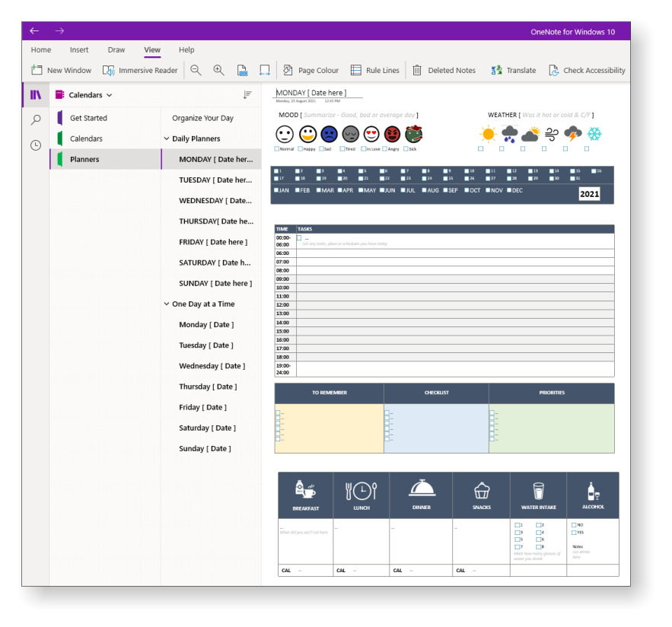Open the Organize Your Day page
Image resolution: width=672 pixels, height=627 pixels.
(x=212, y=118)
